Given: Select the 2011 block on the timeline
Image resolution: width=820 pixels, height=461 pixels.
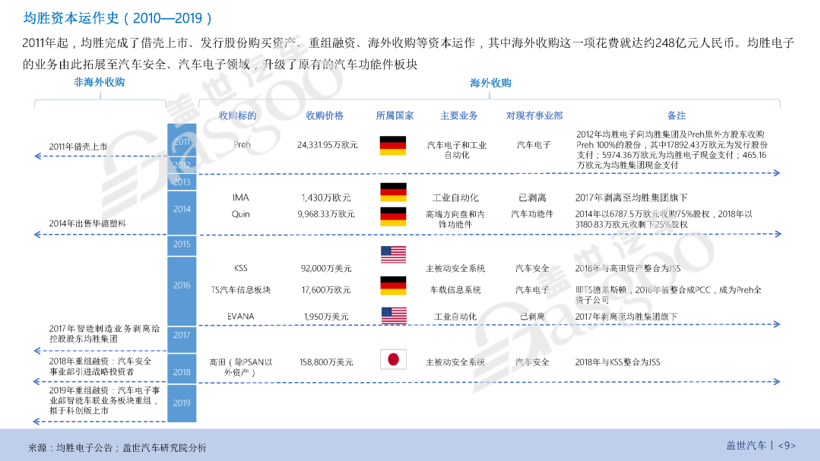Looking at the screenshot, I should (181, 141).
